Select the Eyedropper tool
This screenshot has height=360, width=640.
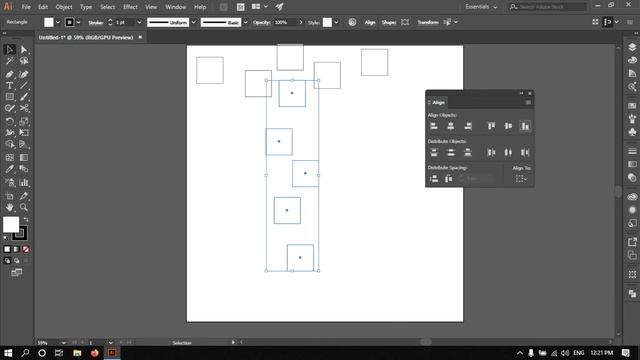[9, 169]
